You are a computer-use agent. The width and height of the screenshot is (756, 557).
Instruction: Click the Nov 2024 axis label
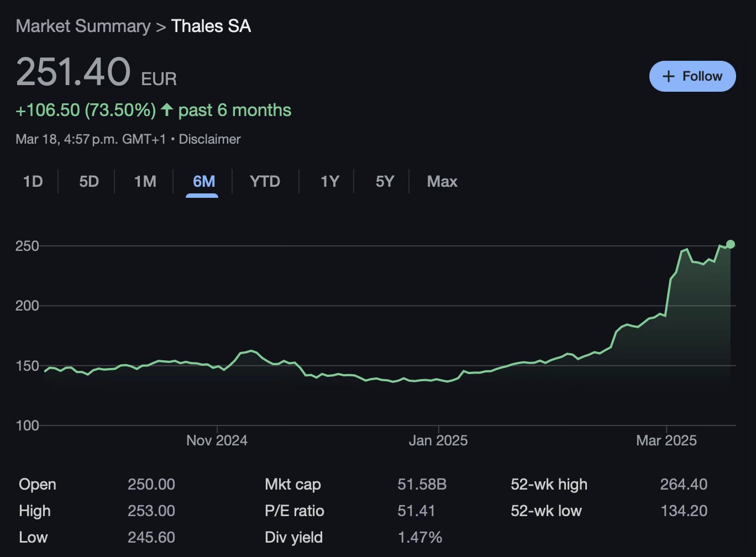pyautogui.click(x=217, y=440)
